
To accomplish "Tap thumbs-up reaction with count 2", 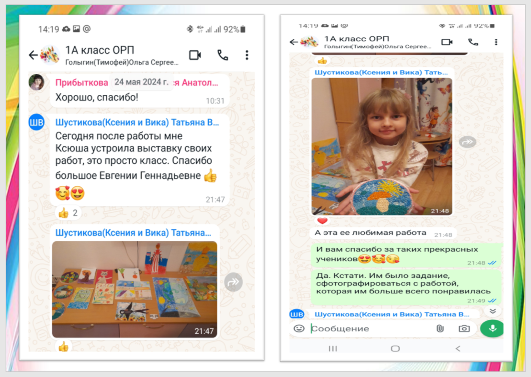I will [68, 213].
